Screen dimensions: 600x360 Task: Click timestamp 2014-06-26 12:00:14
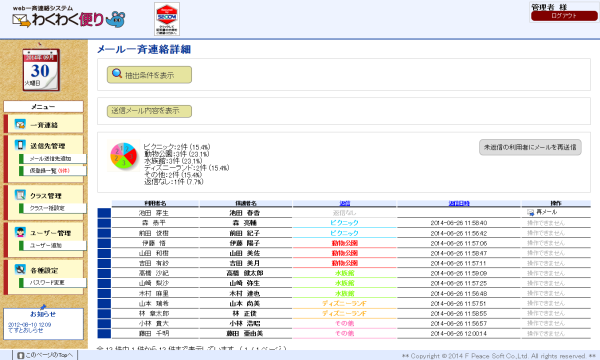click(458, 333)
